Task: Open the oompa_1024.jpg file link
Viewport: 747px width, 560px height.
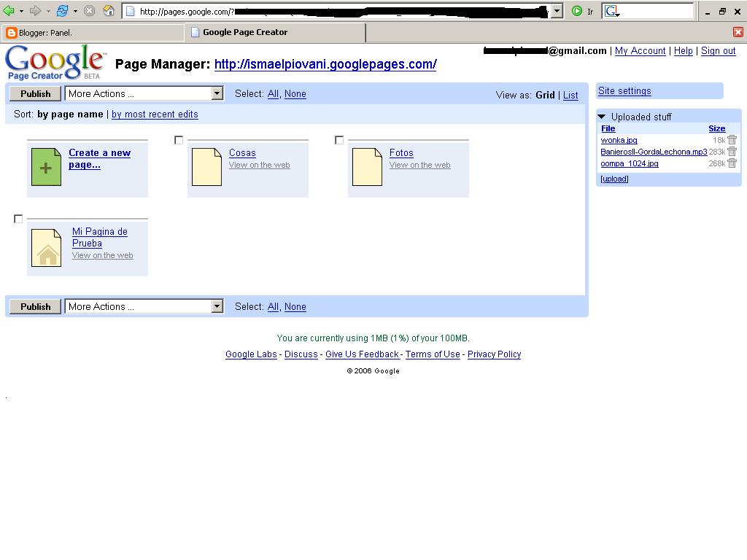Action: [x=630, y=163]
